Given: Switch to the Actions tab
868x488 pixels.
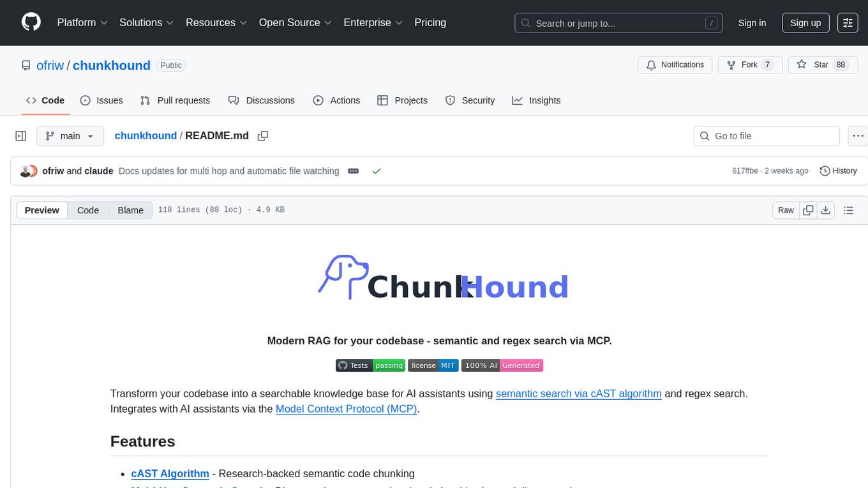Looking at the screenshot, I should (336, 100).
